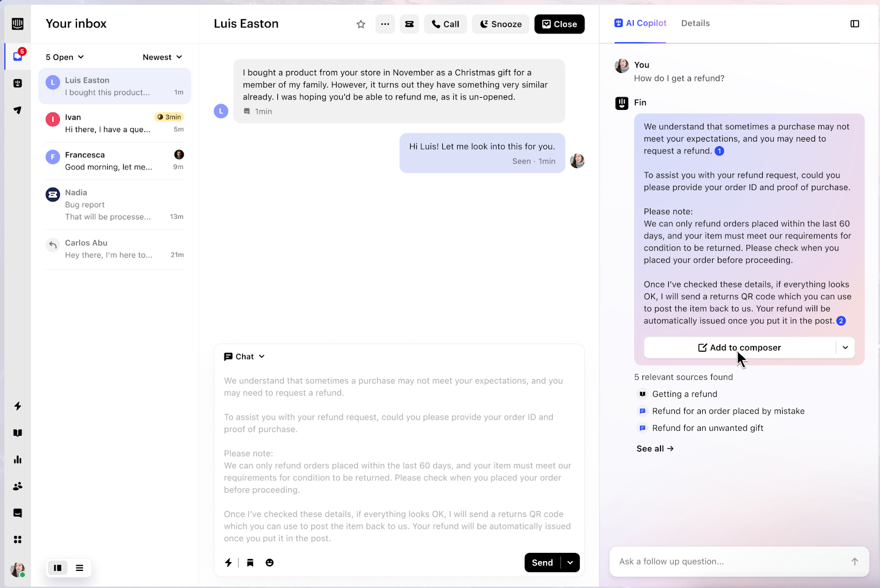This screenshot has width=880, height=588.
Task: Open the Contacts people icon in sidebar
Action: [18, 486]
